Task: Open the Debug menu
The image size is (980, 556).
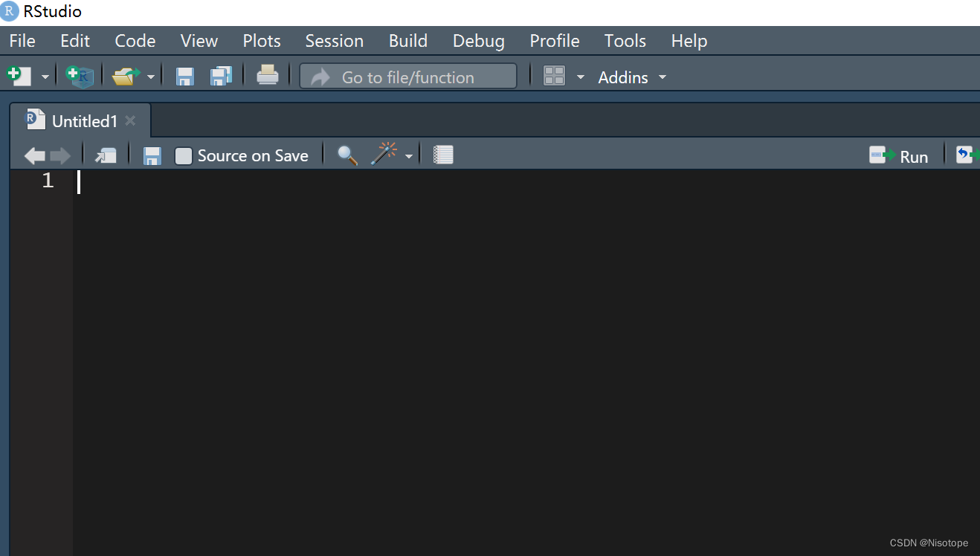Action: 479,41
